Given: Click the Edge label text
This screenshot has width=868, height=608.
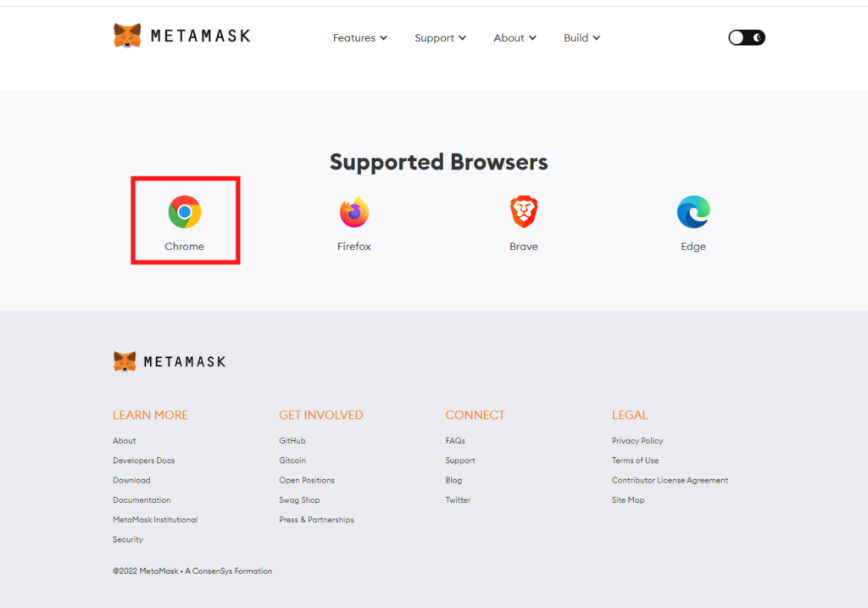Looking at the screenshot, I should [693, 247].
